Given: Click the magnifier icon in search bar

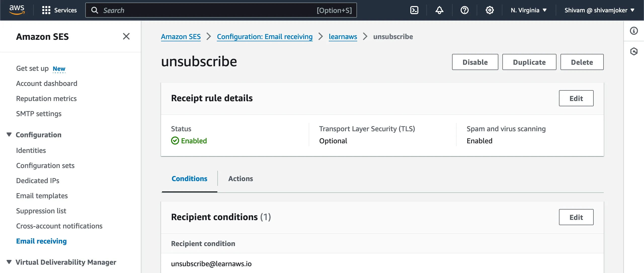Looking at the screenshot, I should pyautogui.click(x=95, y=10).
